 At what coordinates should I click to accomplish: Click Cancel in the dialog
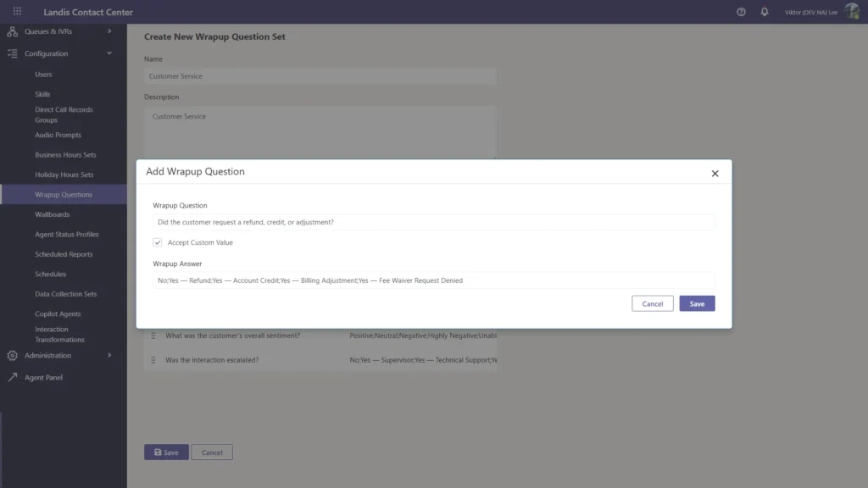[x=652, y=304]
